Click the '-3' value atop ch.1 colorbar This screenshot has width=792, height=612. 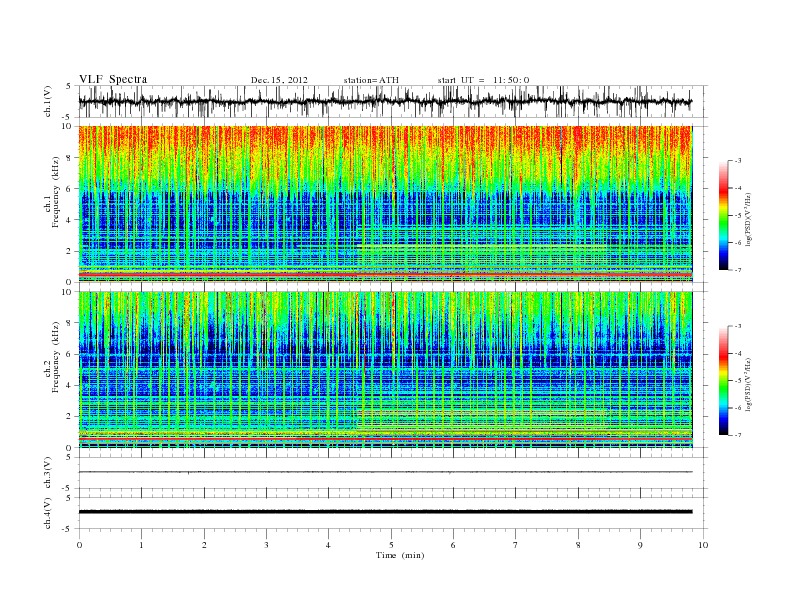[x=738, y=161]
